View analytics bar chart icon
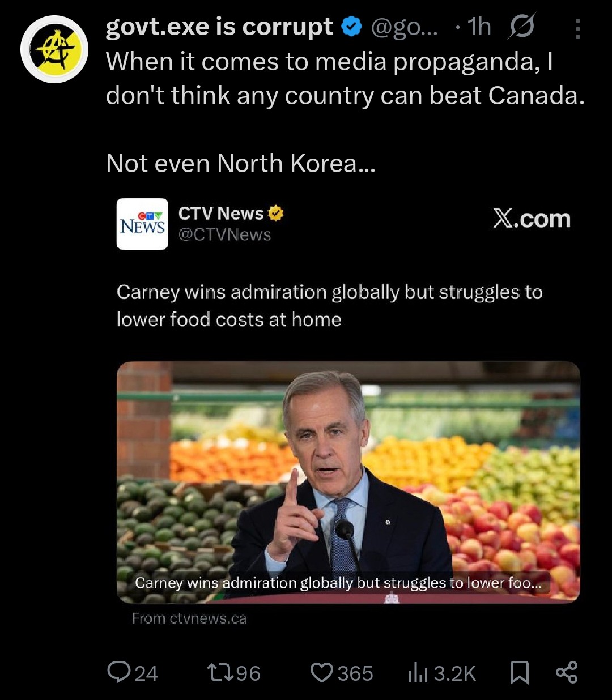This screenshot has height=700, width=612. (418, 672)
